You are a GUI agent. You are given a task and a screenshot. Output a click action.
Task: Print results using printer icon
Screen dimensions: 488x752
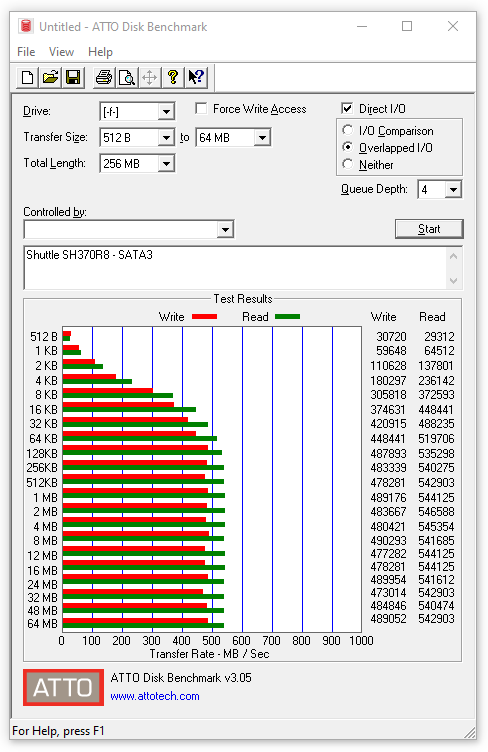click(x=103, y=77)
